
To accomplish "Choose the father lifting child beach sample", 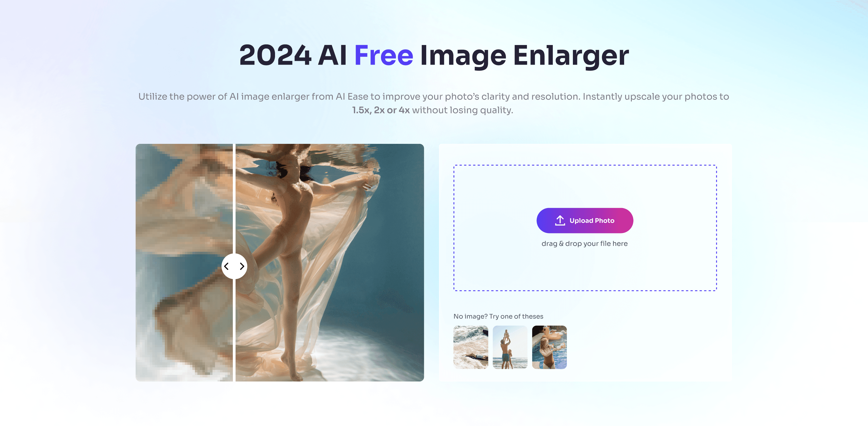I will coord(510,347).
